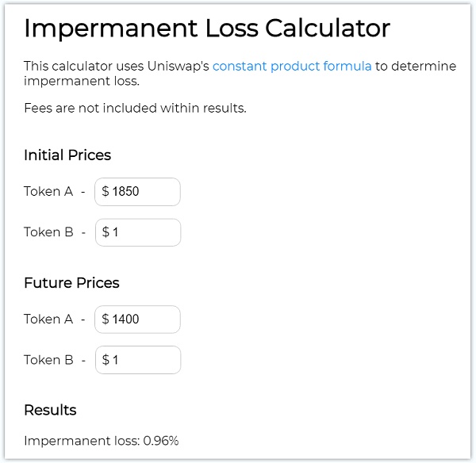This screenshot has height=463, width=476.
Task: Focus the Initial Prices Token A field
Action: click(x=143, y=192)
